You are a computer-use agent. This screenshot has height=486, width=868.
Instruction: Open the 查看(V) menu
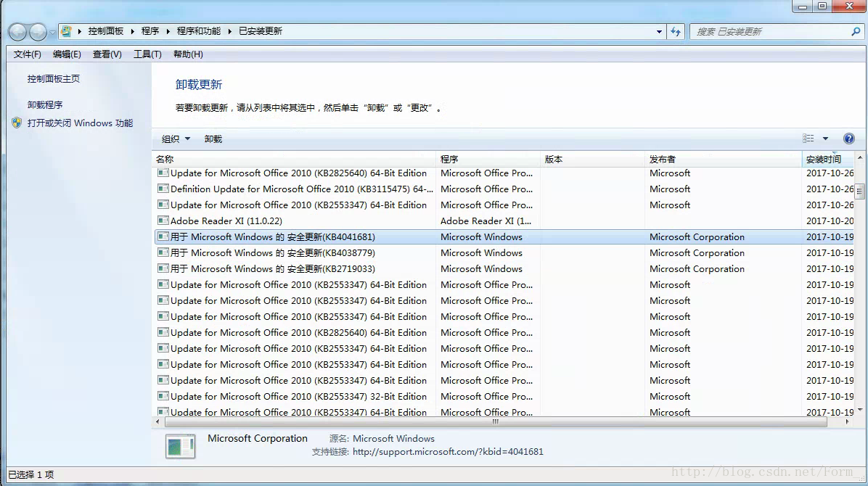coord(107,54)
